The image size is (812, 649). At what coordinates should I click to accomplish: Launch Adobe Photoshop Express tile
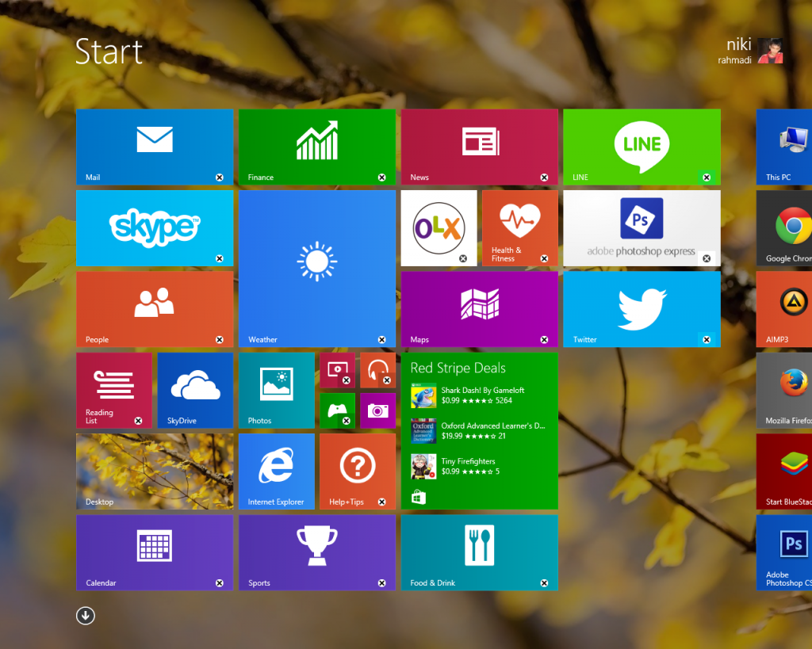pyautogui.click(x=642, y=228)
